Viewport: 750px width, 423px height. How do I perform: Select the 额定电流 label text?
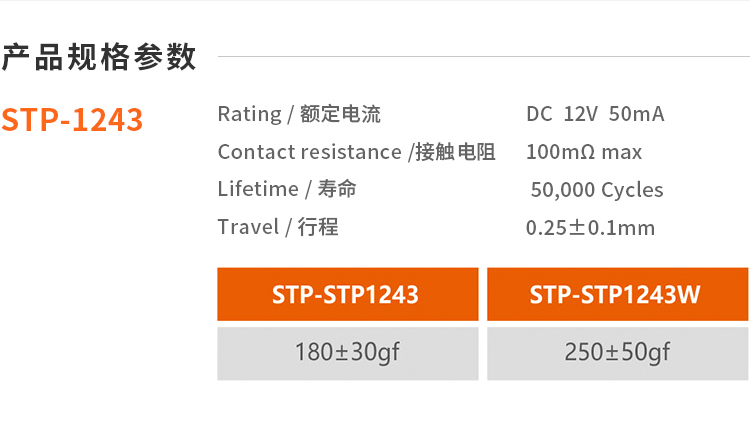(340, 114)
